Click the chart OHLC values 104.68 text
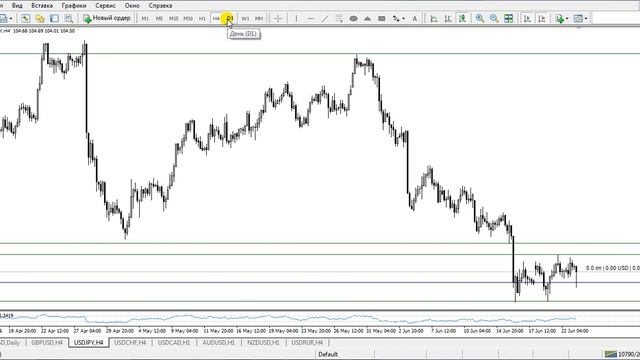The image size is (640, 360). pyautogui.click(x=44, y=31)
